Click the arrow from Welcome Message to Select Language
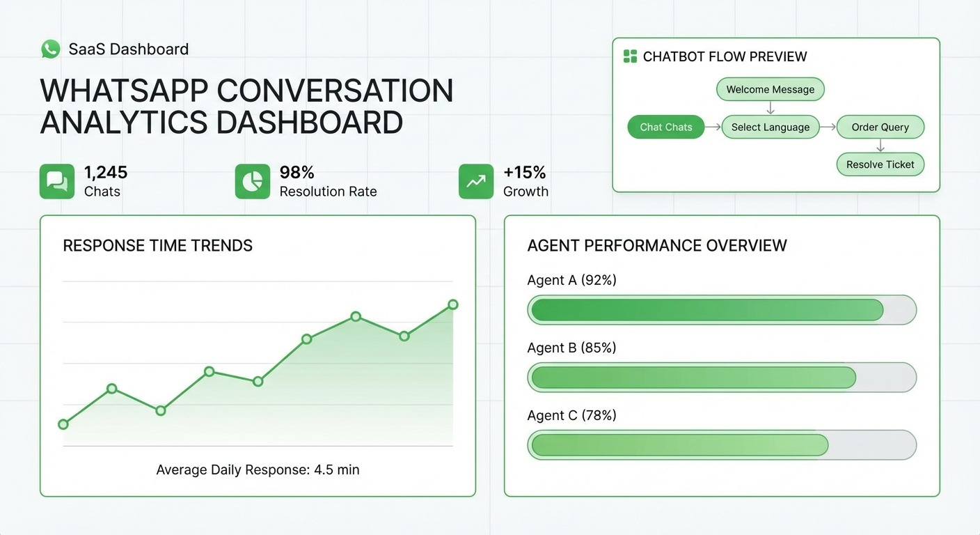This screenshot has width=980, height=535. (x=770, y=108)
